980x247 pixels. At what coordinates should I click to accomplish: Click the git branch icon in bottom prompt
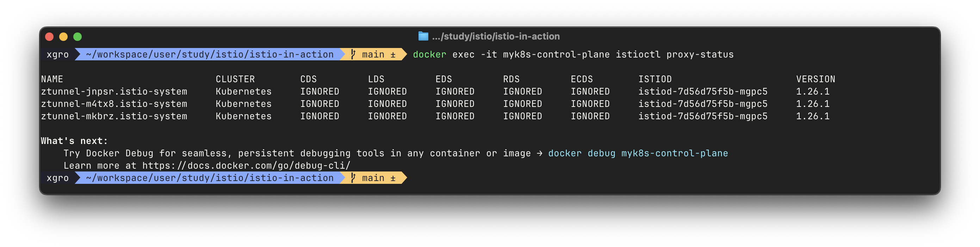(353, 178)
